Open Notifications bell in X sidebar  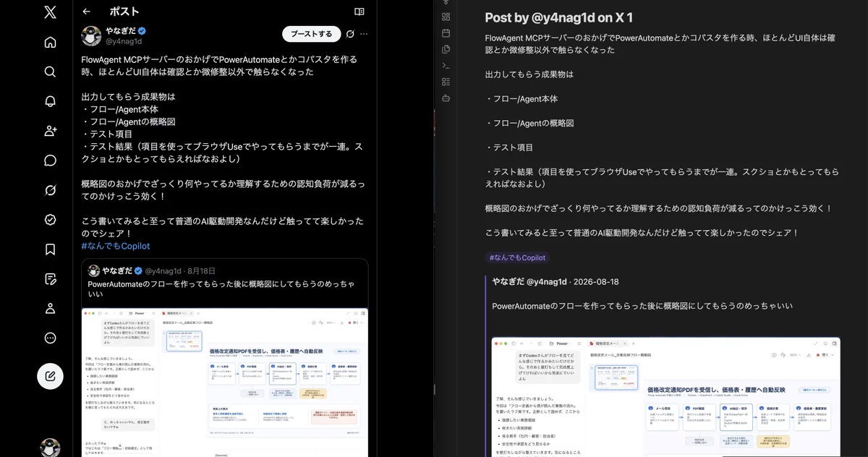click(50, 101)
